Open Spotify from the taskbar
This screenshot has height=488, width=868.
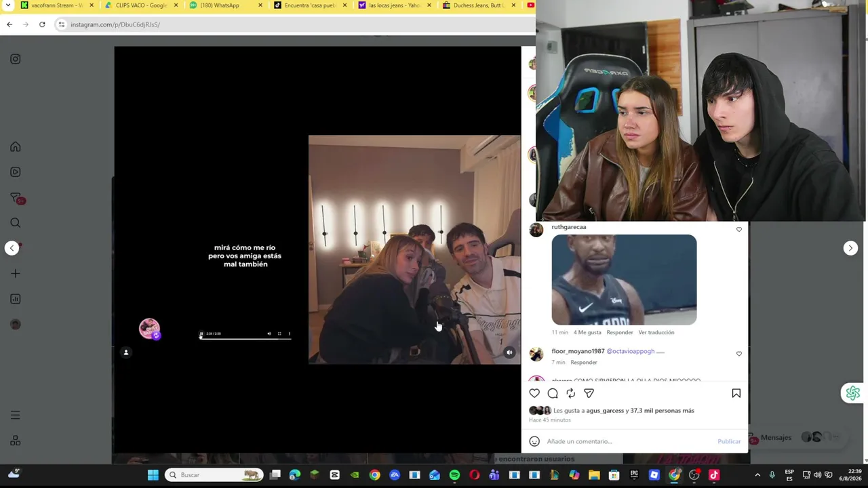454,475
